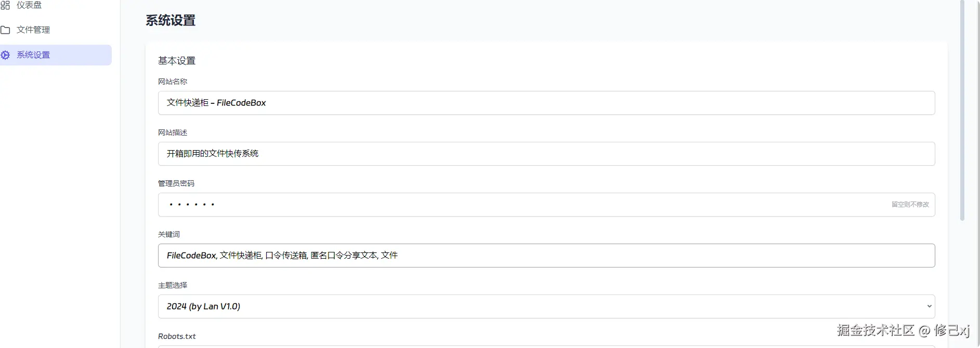Click the 关键词 input field
Screen dimensions: 980x348
click(546, 256)
